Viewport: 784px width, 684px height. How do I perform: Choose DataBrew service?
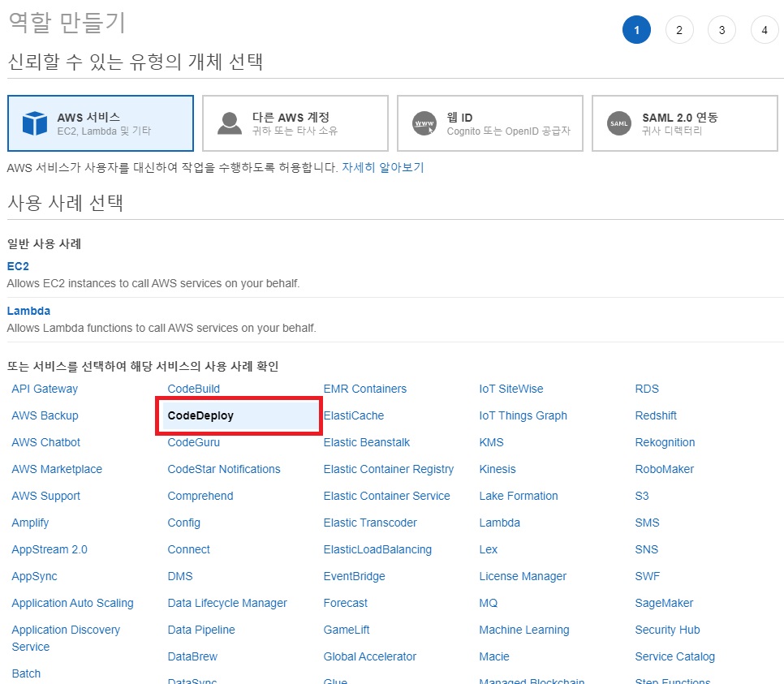tap(192, 656)
